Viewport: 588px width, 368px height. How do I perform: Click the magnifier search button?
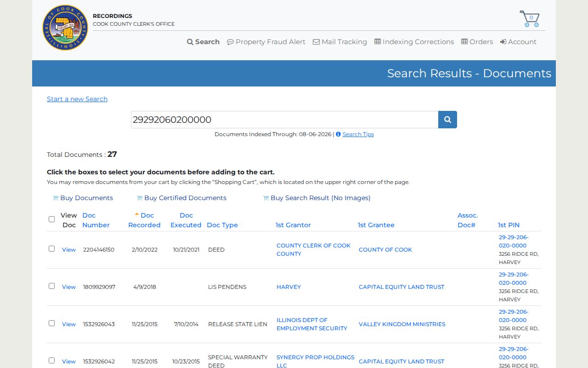pos(447,120)
